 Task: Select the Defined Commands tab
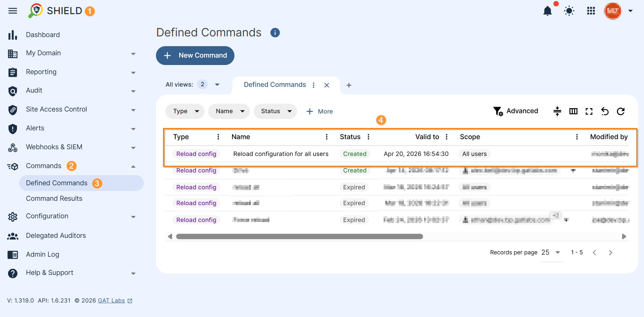point(275,85)
